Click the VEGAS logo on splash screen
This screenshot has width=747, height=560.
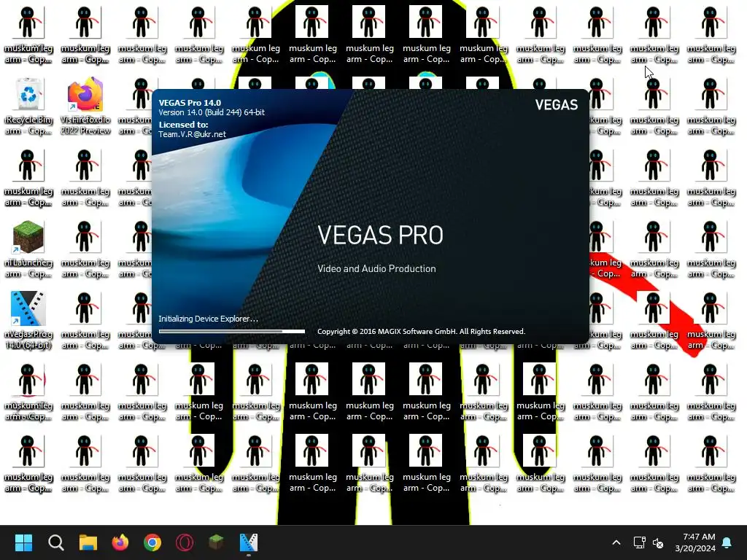point(556,105)
